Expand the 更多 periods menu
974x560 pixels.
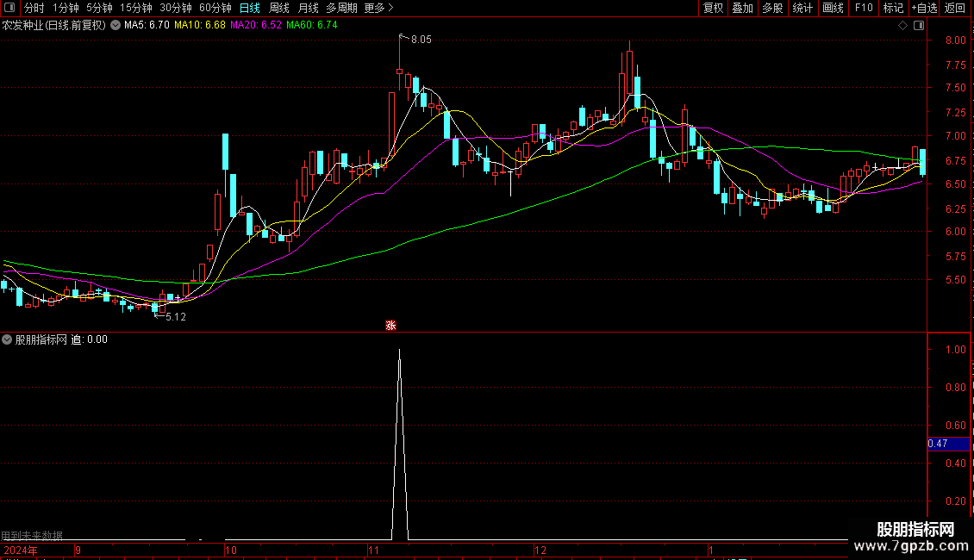click(x=379, y=8)
